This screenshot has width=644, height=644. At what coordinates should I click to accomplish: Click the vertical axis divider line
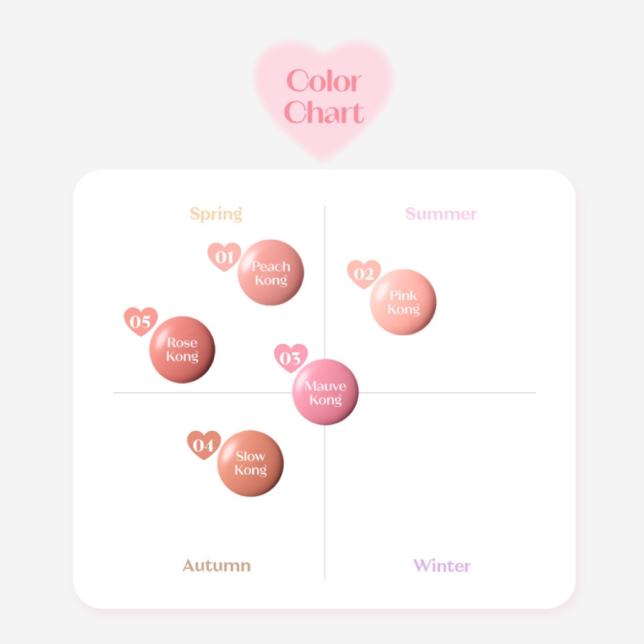pos(325,503)
